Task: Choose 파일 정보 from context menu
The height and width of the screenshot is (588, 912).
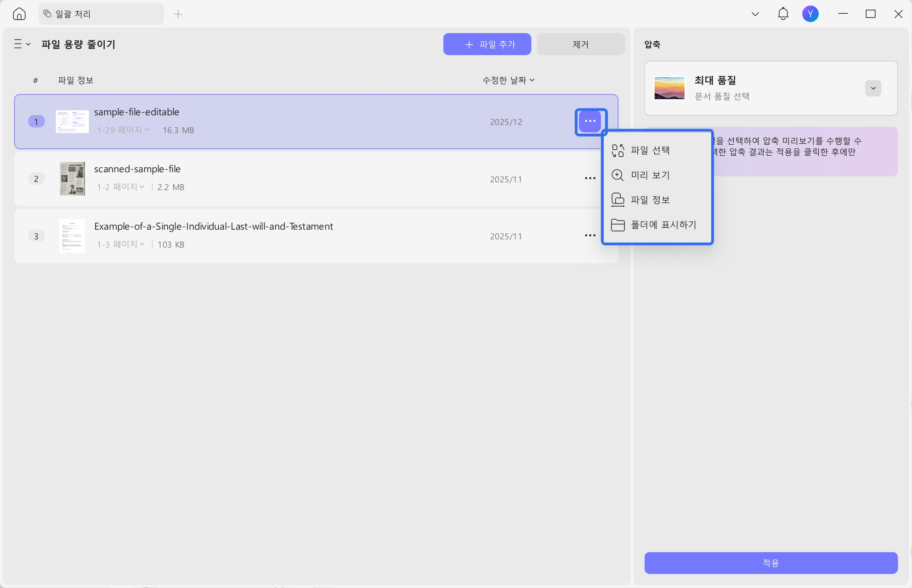Action: [657, 200]
